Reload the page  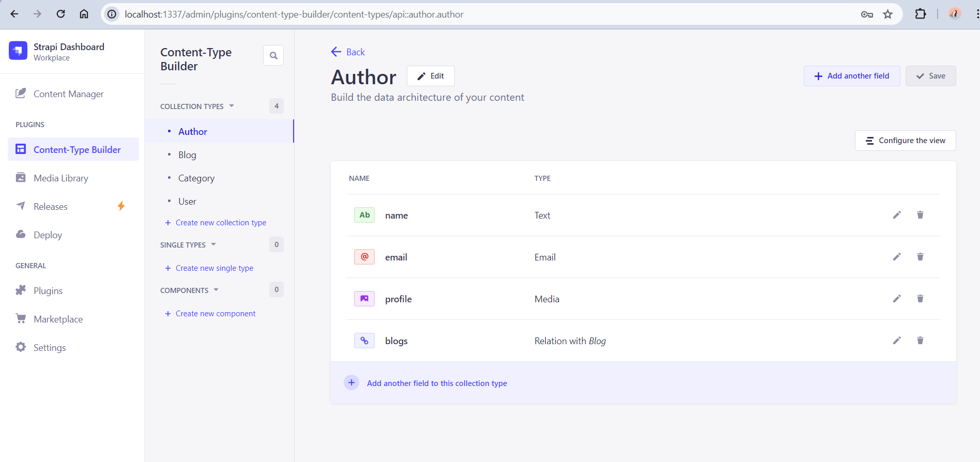coord(60,14)
